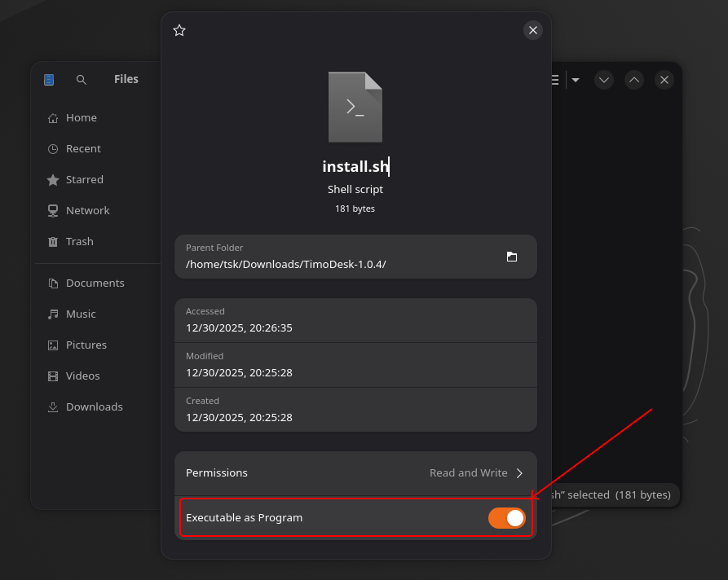Close the install.sh properties dialog
Viewport: 728px width, 580px height.
pos(533,30)
